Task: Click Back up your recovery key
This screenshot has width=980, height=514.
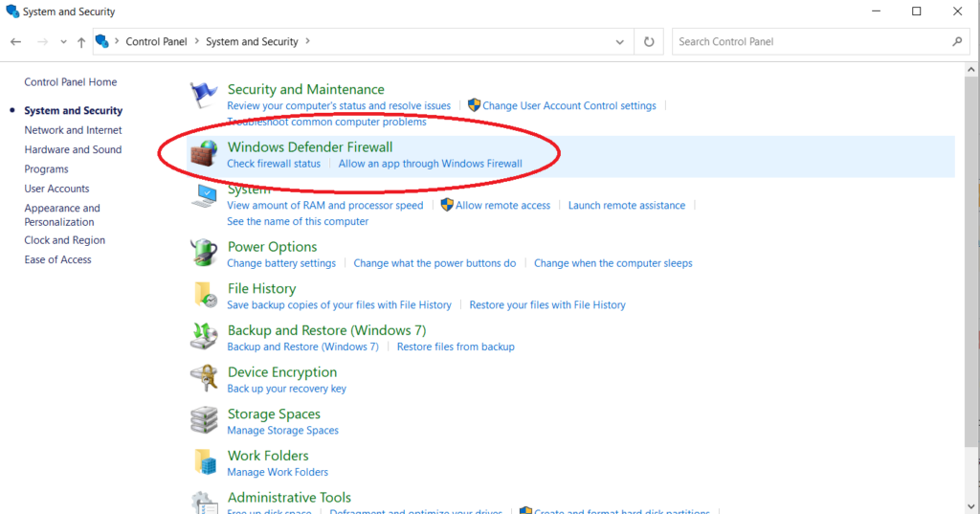Action: point(286,389)
